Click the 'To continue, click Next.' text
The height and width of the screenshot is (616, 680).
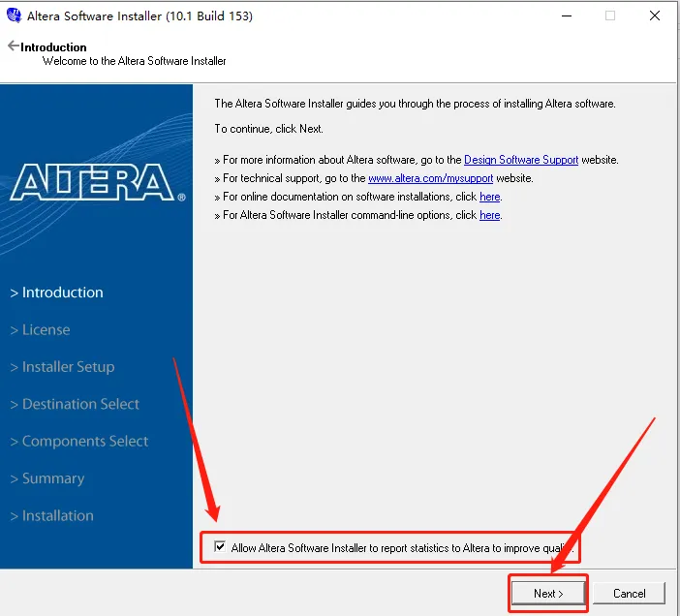pyautogui.click(x=268, y=129)
